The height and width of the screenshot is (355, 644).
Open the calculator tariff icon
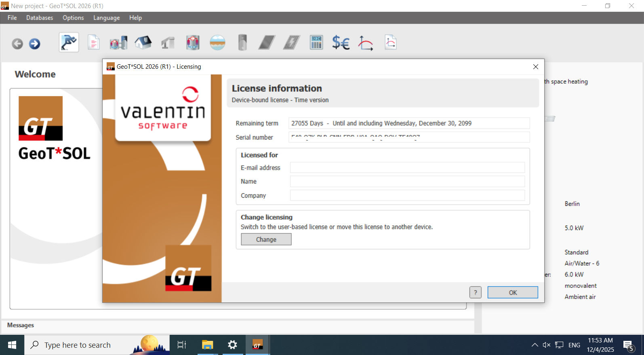316,42
